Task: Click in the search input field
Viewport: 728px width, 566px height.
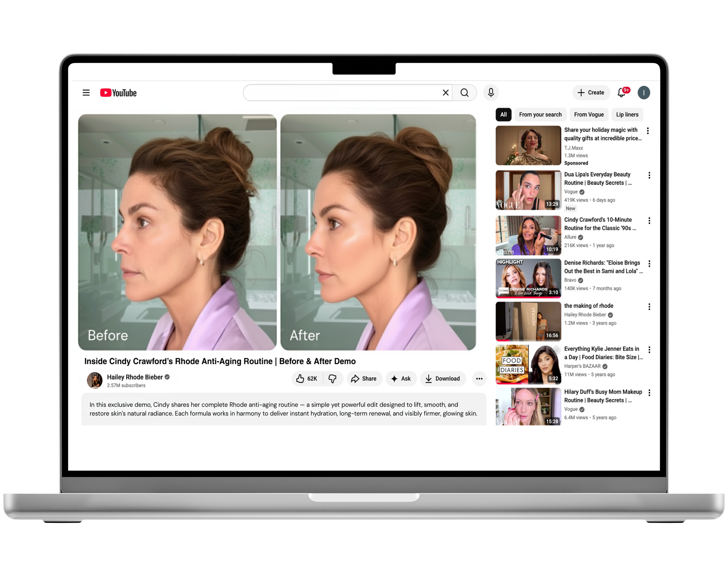Action: [x=343, y=93]
